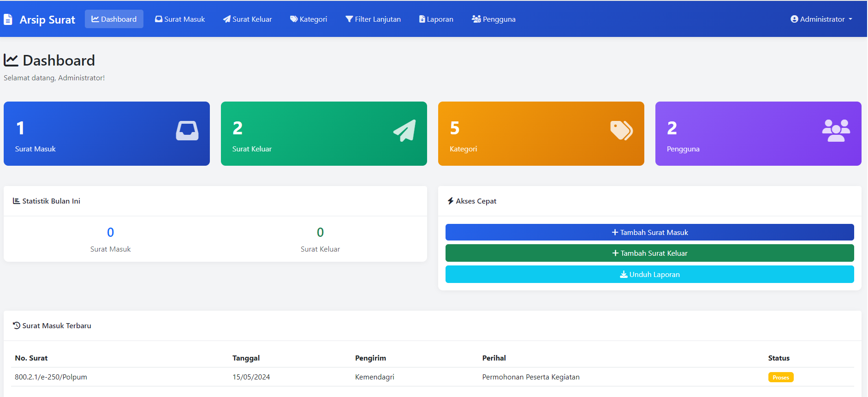868x397 pixels.
Task: Click the tags icon on Kategori card
Action: (x=621, y=130)
